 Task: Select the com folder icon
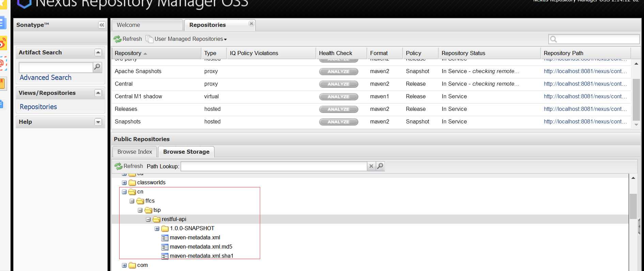tap(132, 265)
